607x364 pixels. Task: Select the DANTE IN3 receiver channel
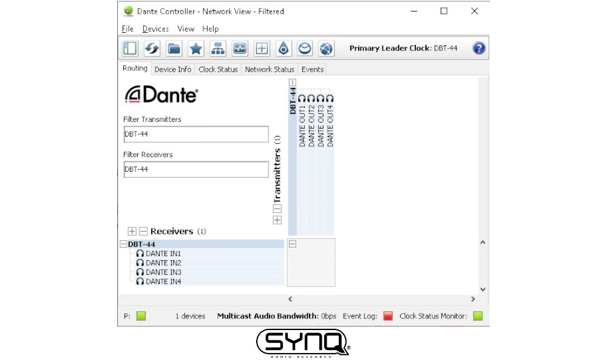click(x=209, y=272)
